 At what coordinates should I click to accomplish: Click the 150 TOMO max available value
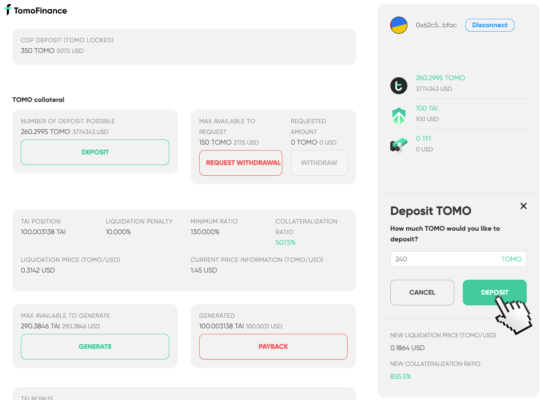(x=215, y=142)
